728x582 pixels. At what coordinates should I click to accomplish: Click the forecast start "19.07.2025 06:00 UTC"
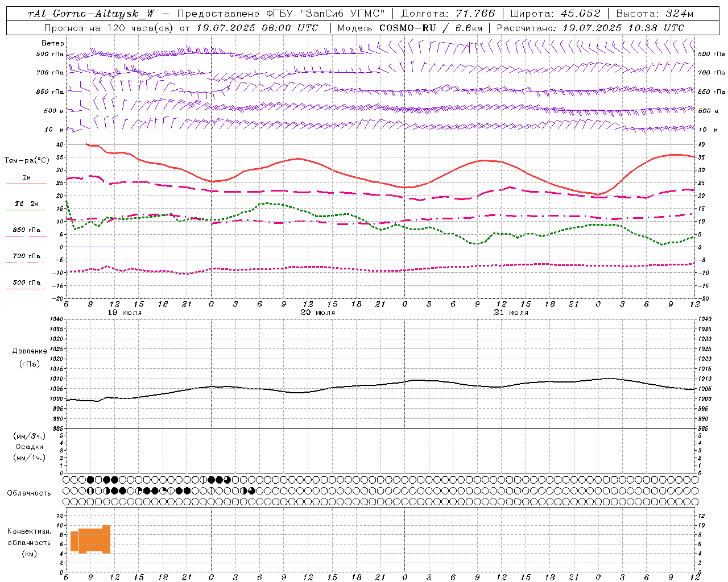pyautogui.click(x=257, y=28)
